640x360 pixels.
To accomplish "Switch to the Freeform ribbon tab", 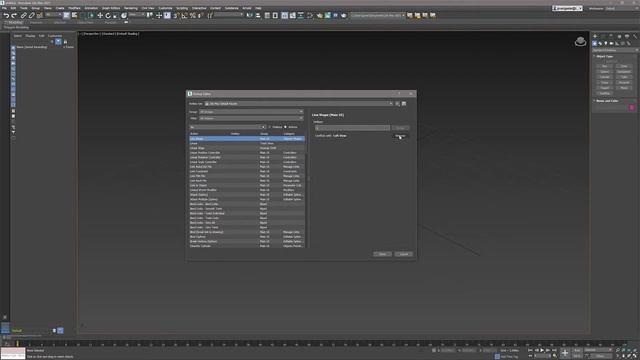I will pyautogui.click(x=36, y=22).
